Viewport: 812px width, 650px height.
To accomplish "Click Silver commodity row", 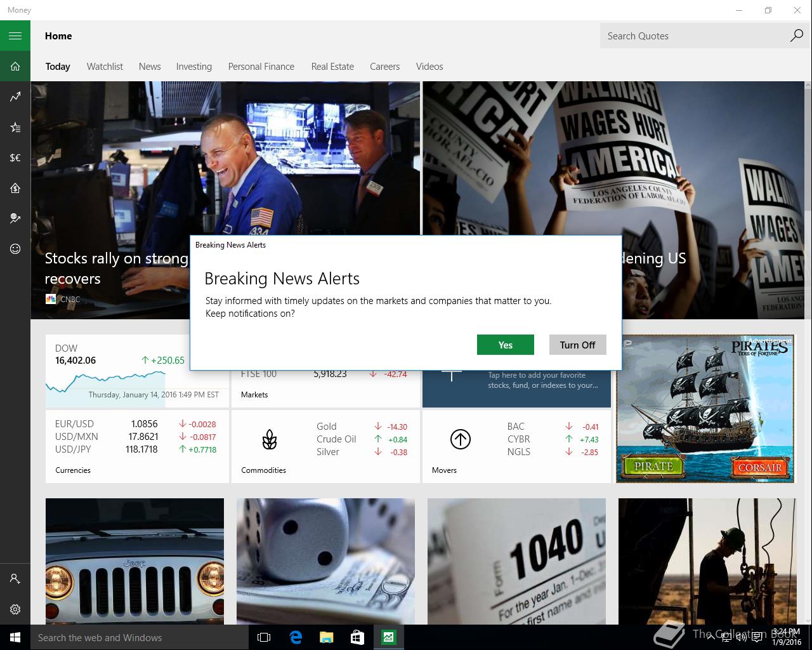I will tap(362, 452).
